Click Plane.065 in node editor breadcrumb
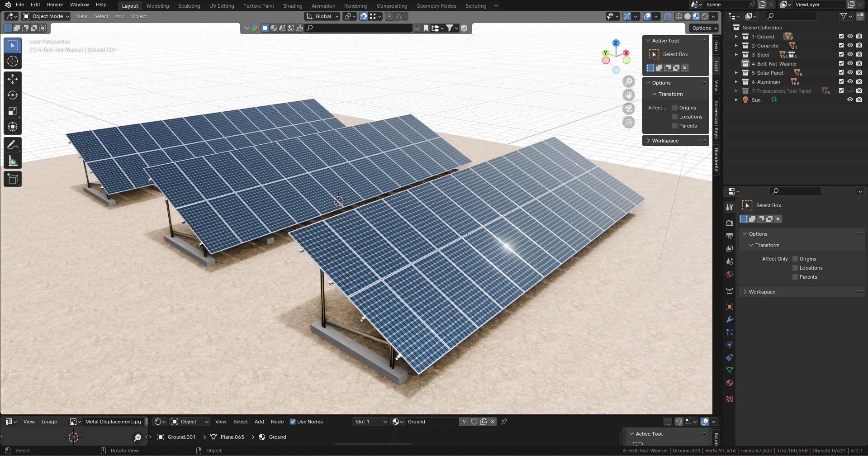This screenshot has height=456, width=868. click(232, 437)
